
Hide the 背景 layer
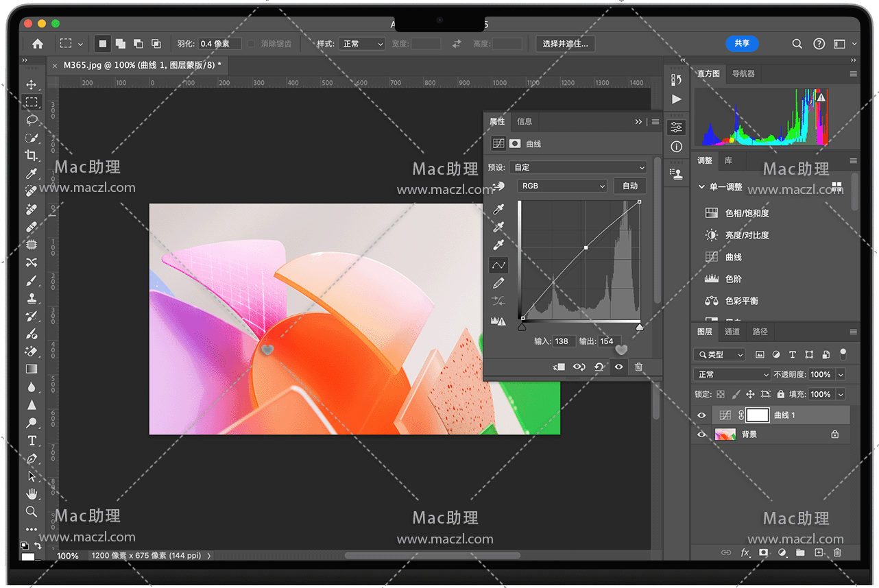[701, 434]
